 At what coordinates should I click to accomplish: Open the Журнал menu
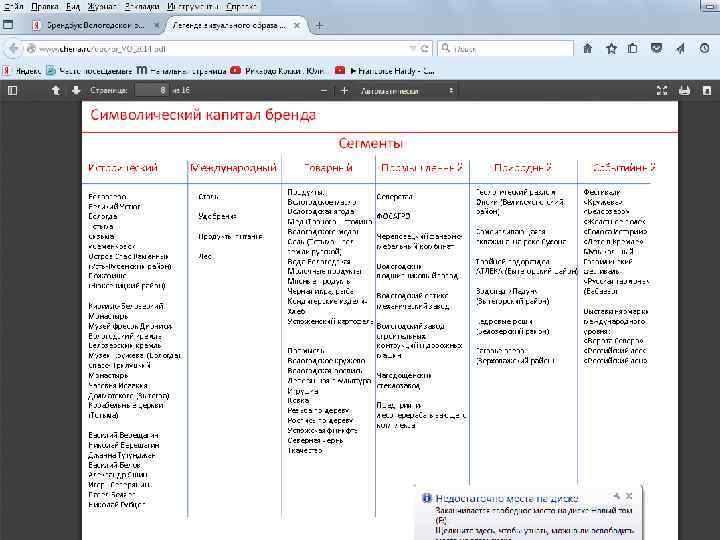(x=101, y=6)
